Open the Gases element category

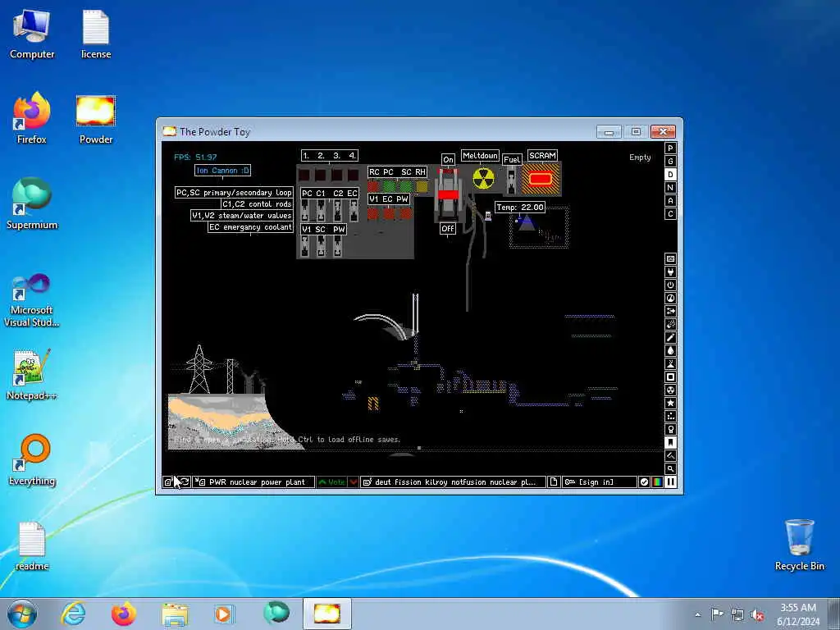(x=670, y=337)
